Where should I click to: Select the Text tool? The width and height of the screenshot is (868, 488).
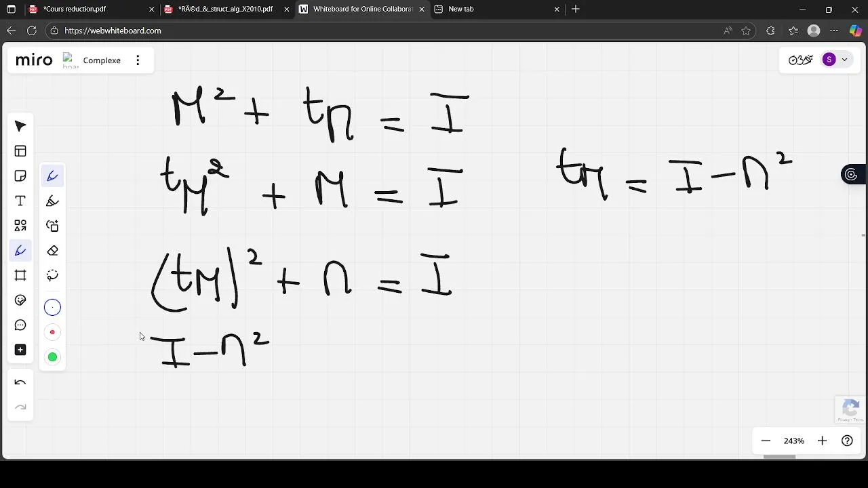pos(20,201)
